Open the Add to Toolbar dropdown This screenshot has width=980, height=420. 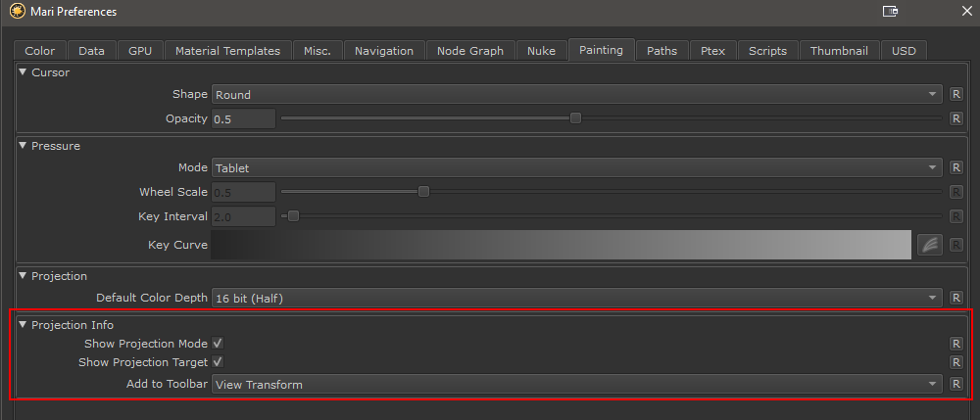coord(576,384)
